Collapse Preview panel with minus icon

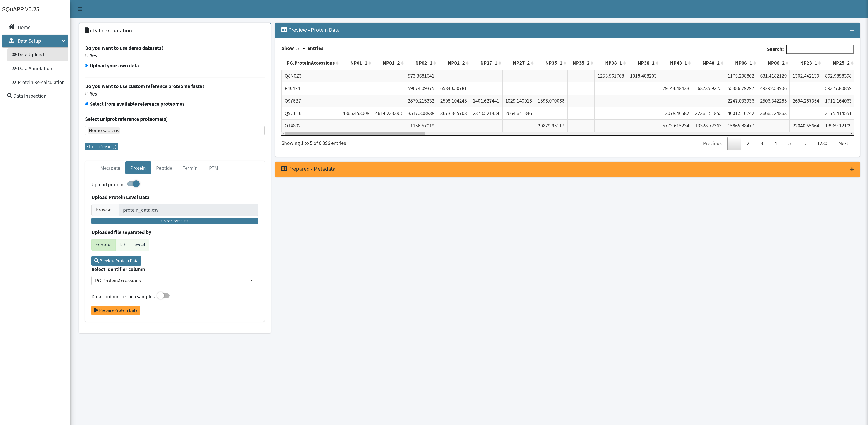point(851,30)
